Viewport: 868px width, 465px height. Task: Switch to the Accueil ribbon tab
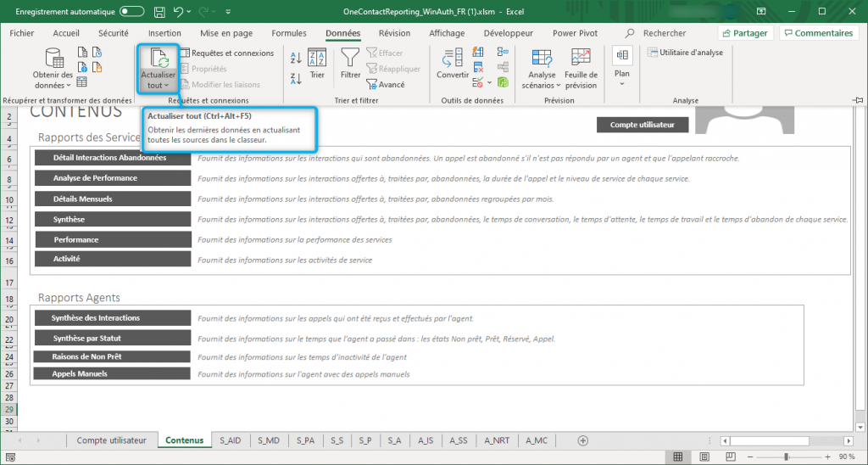click(66, 33)
